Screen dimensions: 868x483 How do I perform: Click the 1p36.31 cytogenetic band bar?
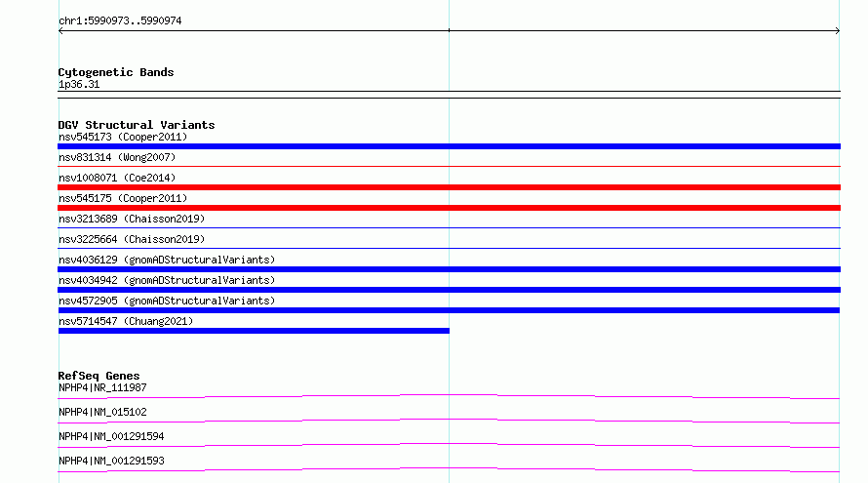[x=449, y=95]
